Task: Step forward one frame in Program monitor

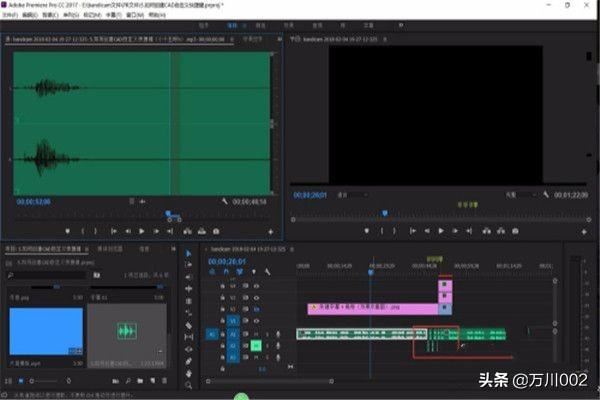Action: [x=455, y=231]
